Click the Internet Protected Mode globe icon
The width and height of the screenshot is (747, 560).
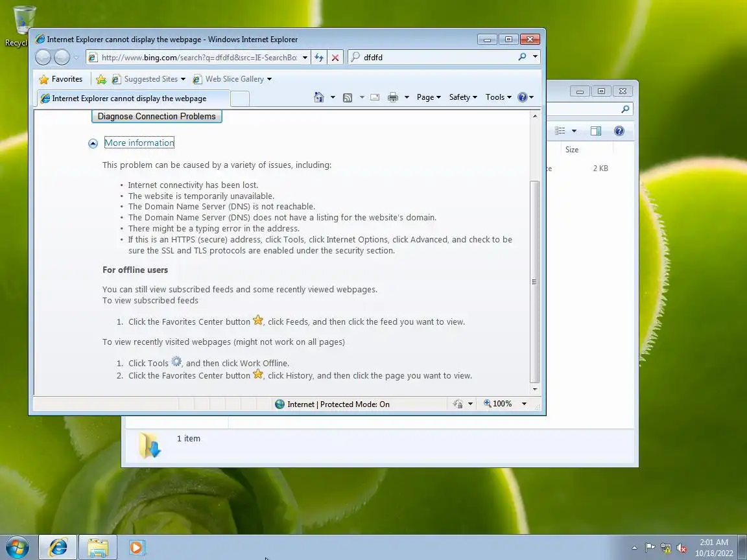pos(279,404)
